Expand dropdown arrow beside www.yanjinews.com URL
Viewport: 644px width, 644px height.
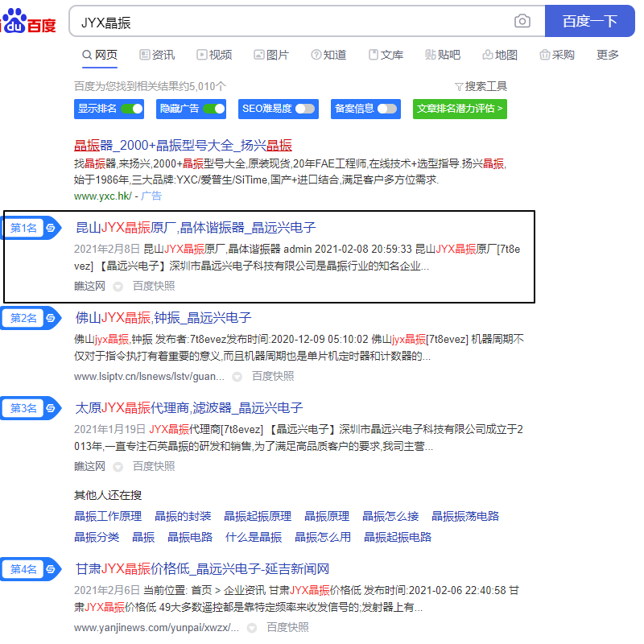[252, 629]
